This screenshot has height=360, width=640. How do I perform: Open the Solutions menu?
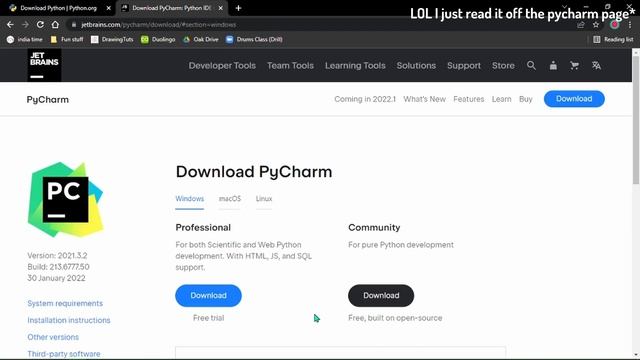pyautogui.click(x=416, y=65)
